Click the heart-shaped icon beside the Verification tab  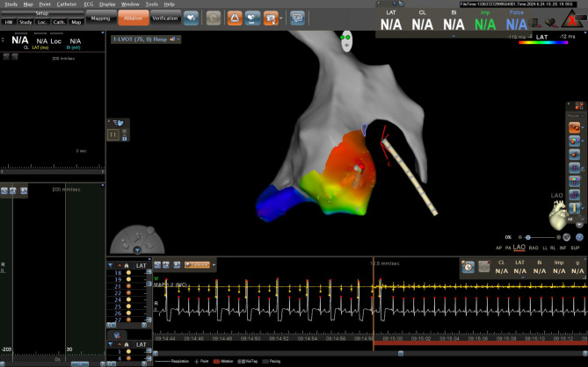pyautogui.click(x=191, y=18)
